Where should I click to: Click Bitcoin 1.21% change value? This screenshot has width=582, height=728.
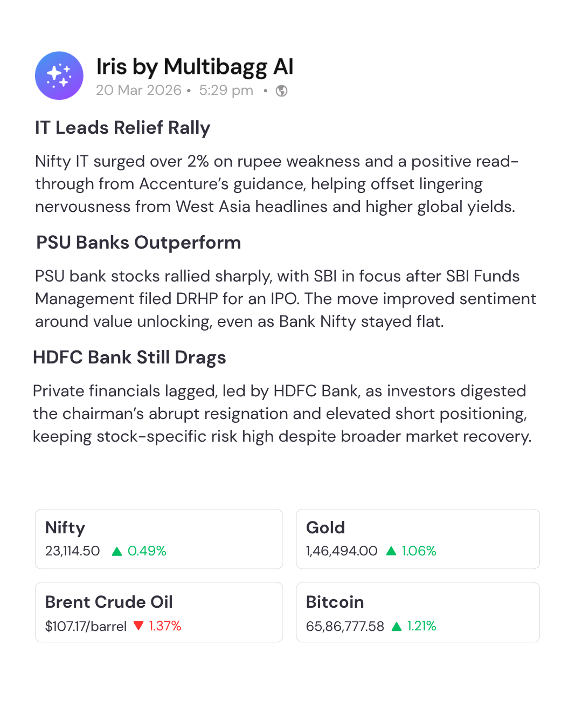(421, 626)
